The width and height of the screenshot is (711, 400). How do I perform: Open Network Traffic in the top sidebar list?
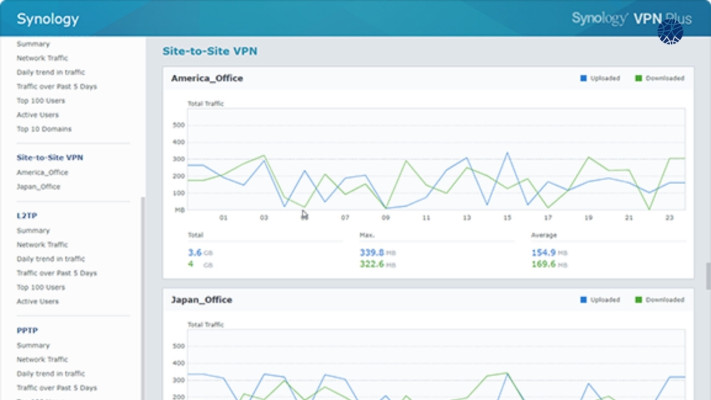pos(42,58)
